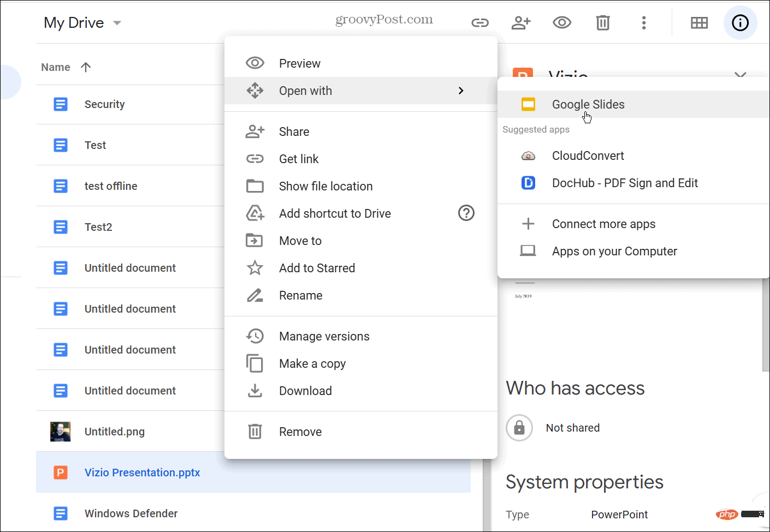Choose Make a copy option
The image size is (770, 532).
tap(361, 363)
